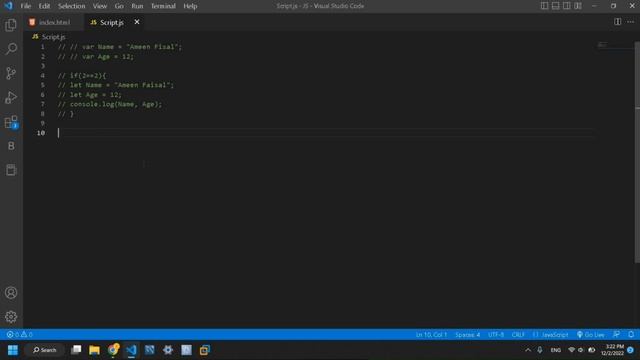This screenshot has width=640, height=360.
Task: Open the Terminal menu
Action: click(163, 6)
